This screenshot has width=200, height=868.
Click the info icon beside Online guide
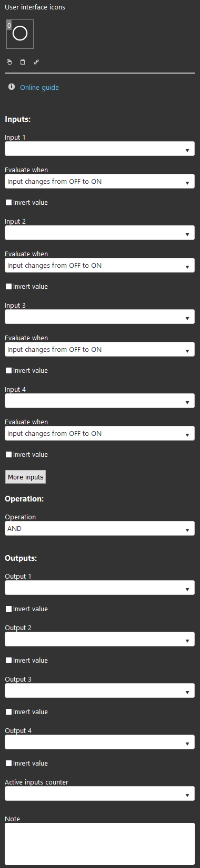click(12, 87)
